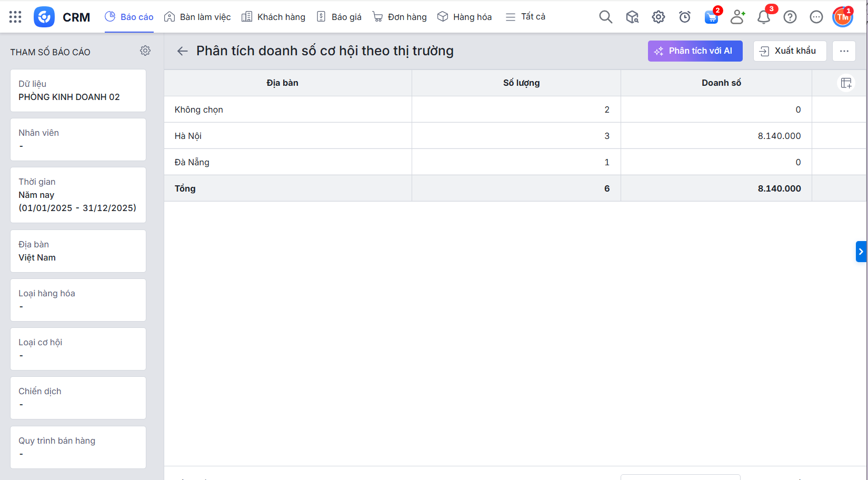This screenshot has height=480, width=868.
Task: Open the Dữ liệu parameter selector
Action: point(78,91)
